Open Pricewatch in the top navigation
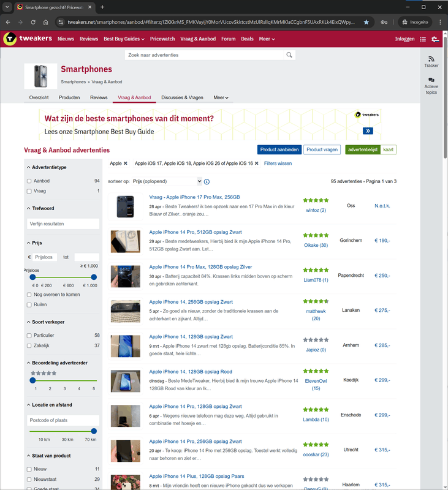The width and height of the screenshot is (448, 490). click(x=162, y=39)
